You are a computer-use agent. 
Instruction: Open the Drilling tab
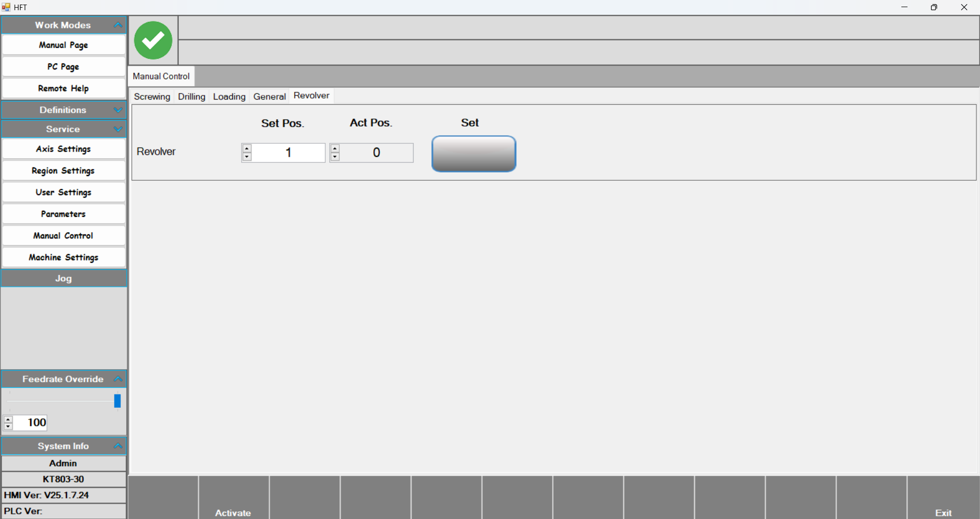tap(192, 96)
